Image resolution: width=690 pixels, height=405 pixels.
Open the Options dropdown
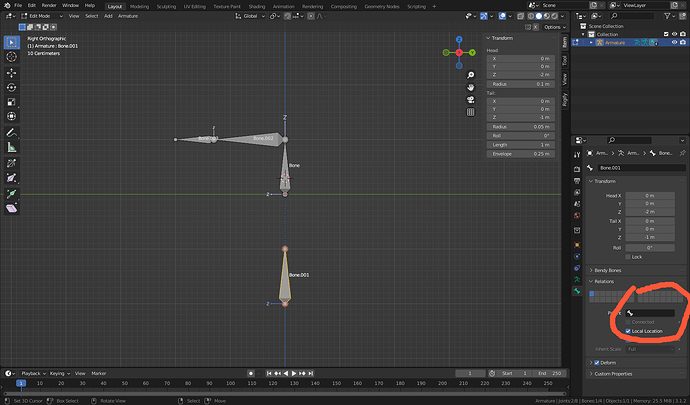(x=555, y=27)
